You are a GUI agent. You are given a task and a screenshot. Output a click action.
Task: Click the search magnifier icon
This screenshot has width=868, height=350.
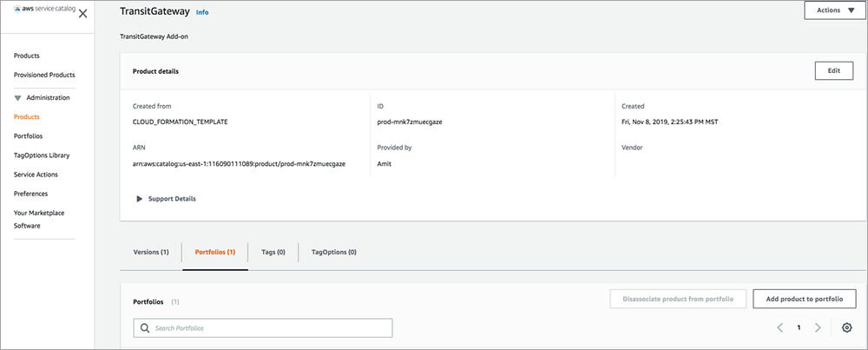click(145, 327)
